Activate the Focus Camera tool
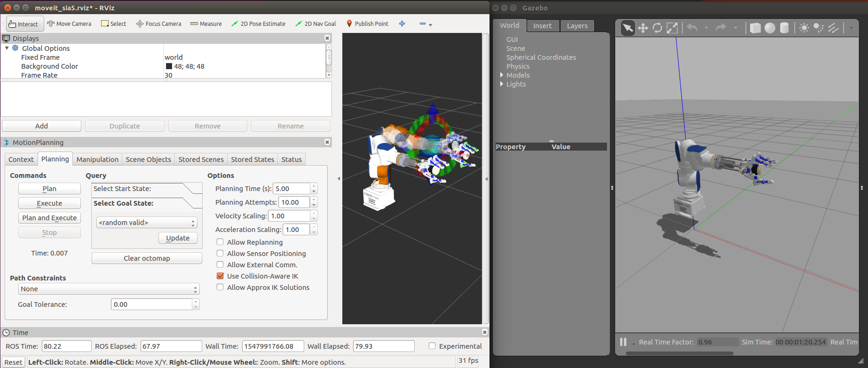 tap(158, 24)
